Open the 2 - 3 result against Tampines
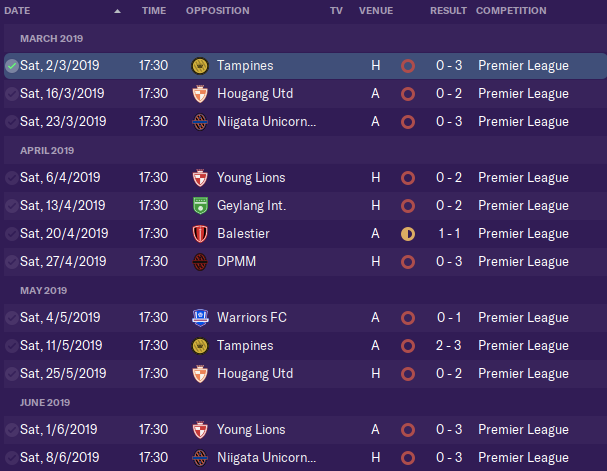The width and height of the screenshot is (607, 471). tap(448, 346)
